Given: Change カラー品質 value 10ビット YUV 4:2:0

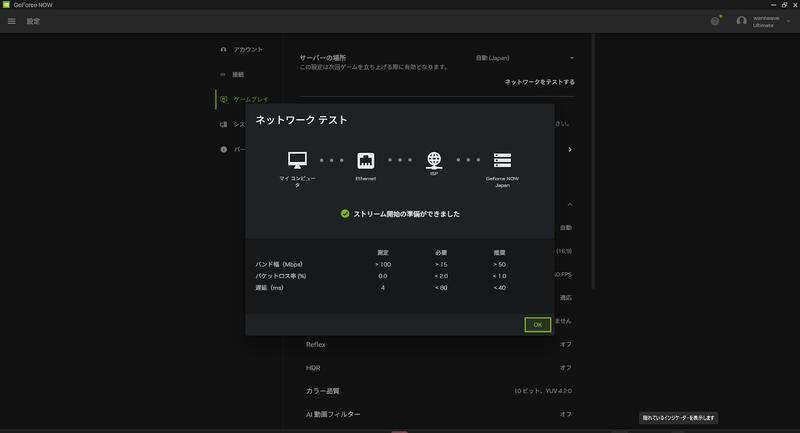Looking at the screenshot, I should 543,391.
